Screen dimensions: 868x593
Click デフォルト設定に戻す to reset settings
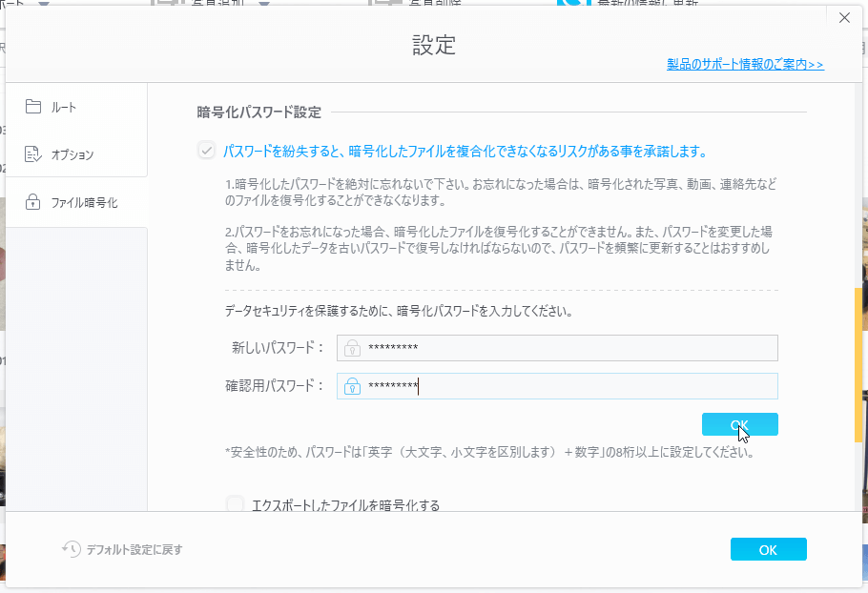pos(134,549)
